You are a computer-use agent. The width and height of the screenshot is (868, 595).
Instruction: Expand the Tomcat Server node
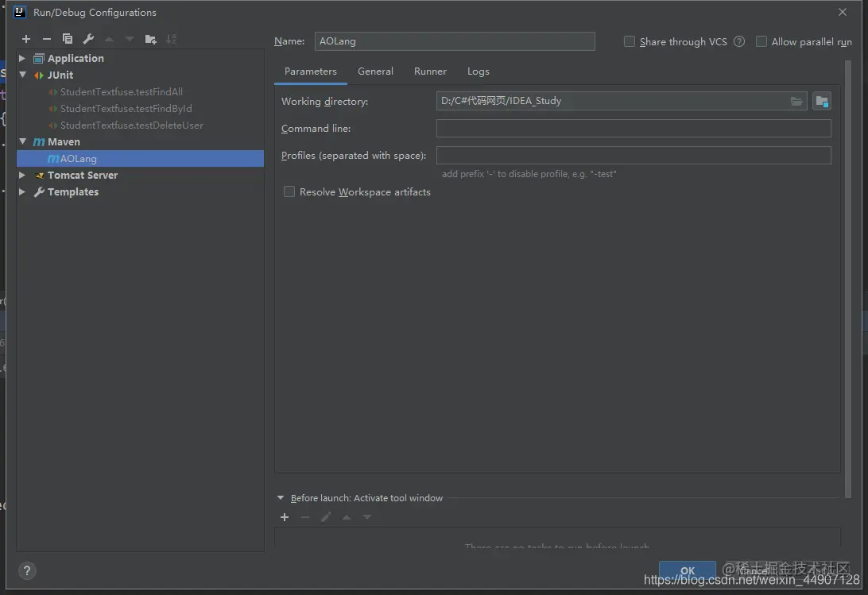(x=22, y=175)
